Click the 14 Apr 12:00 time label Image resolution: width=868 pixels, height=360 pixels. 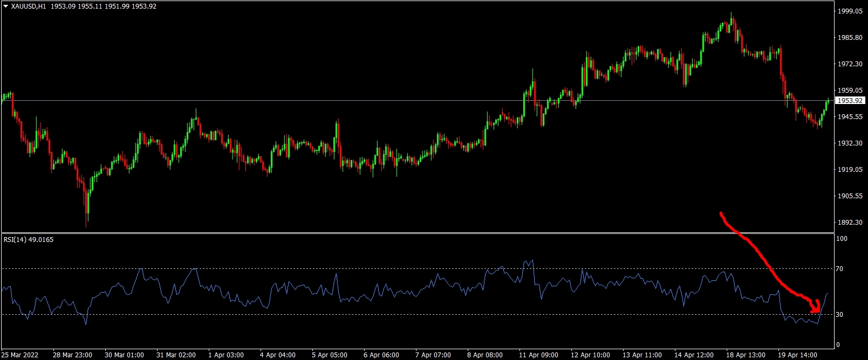tap(694, 355)
